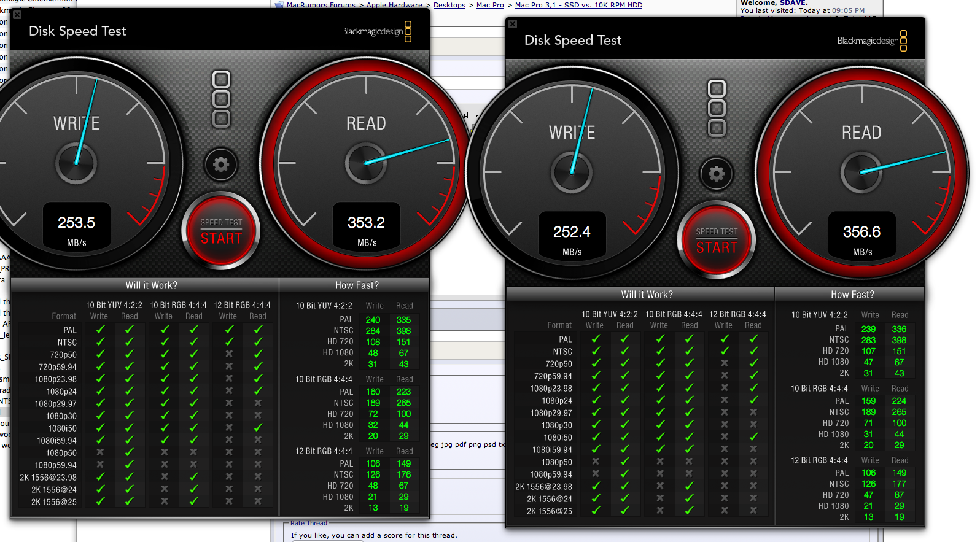The image size is (980, 542).
Task: Click the WRITE gauge dial in the right window
Action: coord(572,172)
